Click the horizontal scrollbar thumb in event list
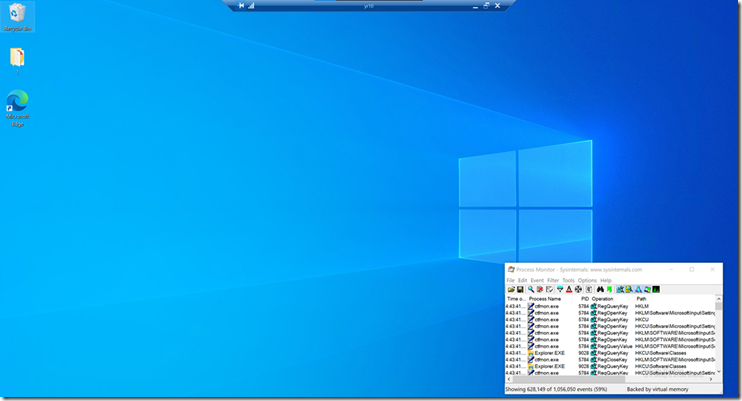This screenshot has height=401, width=742. point(569,379)
